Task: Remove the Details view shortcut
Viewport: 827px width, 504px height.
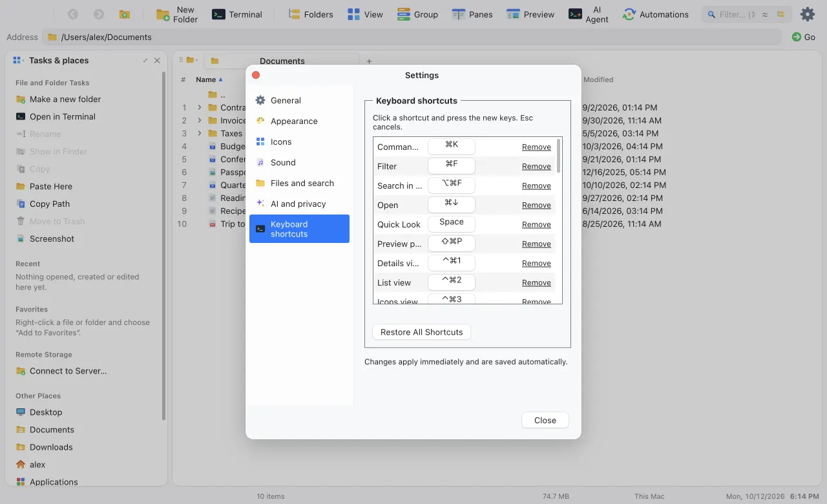Action: [536, 263]
